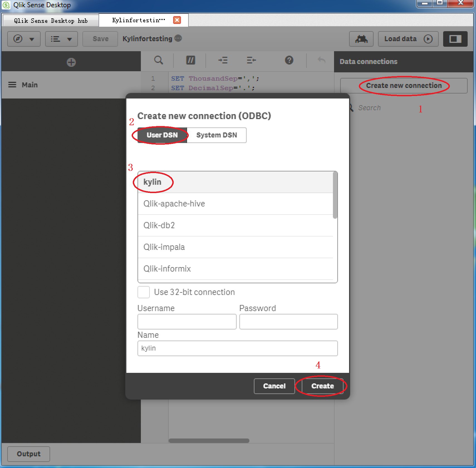The width and height of the screenshot is (476, 468).
Task: Add a new script section with plus icon
Action: (71, 62)
